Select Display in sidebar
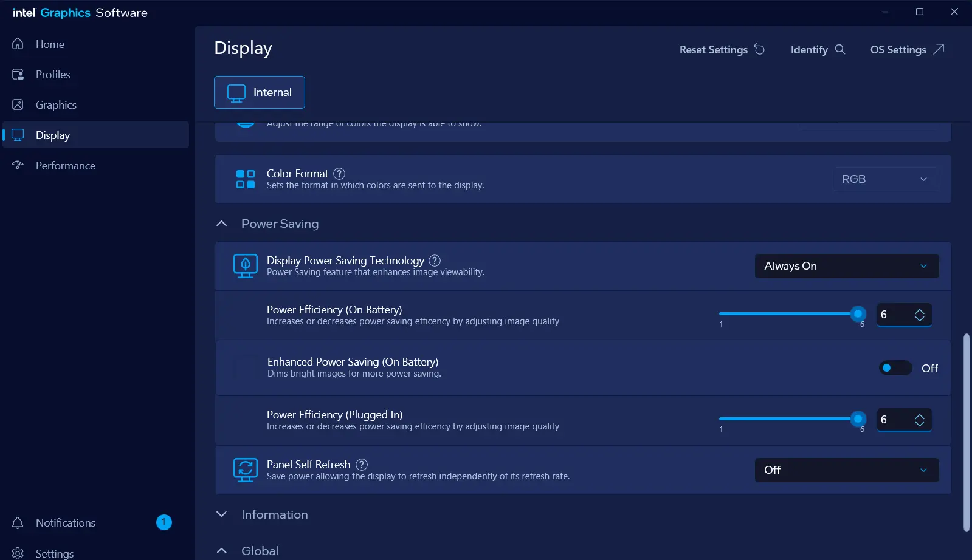The width and height of the screenshot is (972, 560). 96,135
